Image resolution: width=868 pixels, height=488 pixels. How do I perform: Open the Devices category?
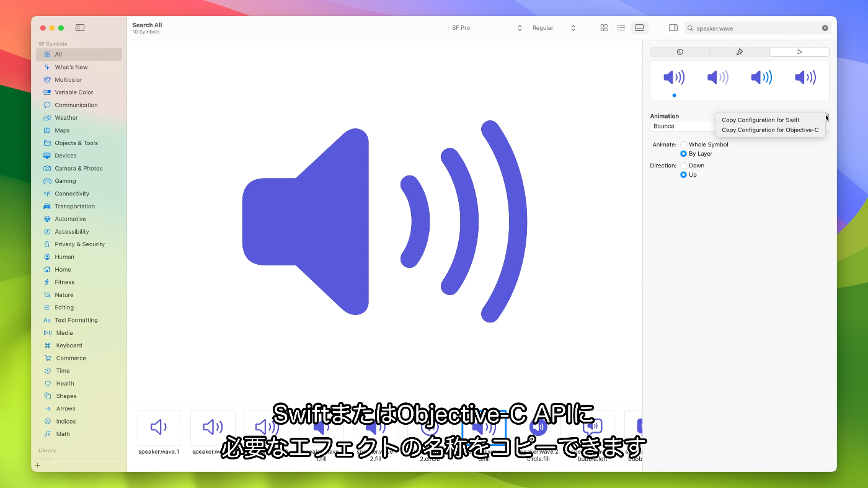pos(79,156)
